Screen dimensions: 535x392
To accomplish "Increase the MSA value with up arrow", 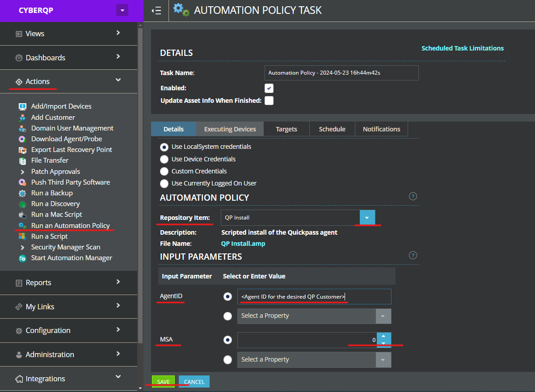I will coord(383,337).
